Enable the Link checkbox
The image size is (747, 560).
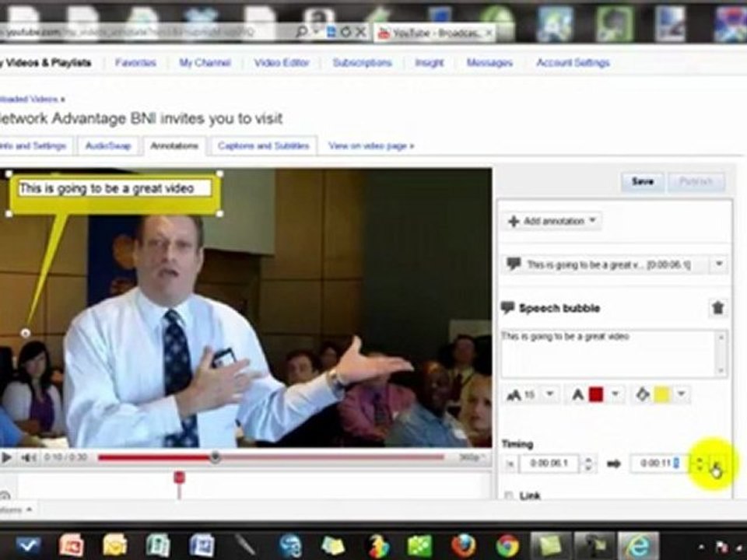click(x=509, y=495)
